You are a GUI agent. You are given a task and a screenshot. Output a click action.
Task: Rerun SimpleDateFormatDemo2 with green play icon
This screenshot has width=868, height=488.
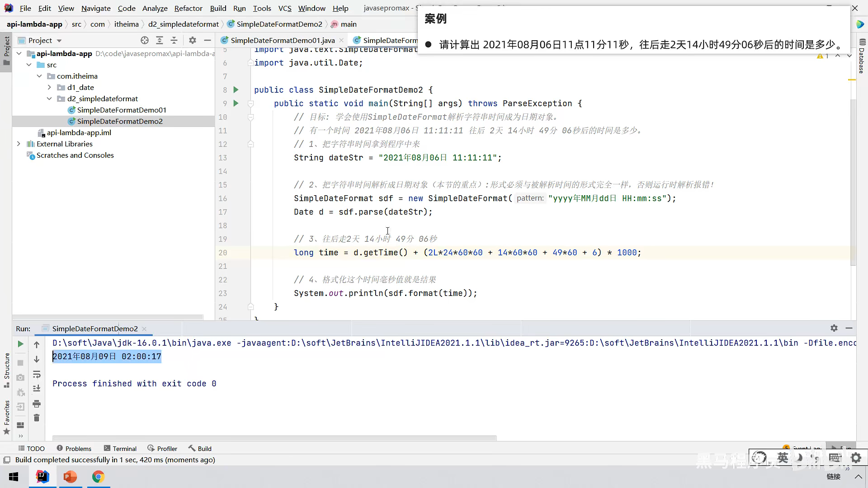coord(20,344)
